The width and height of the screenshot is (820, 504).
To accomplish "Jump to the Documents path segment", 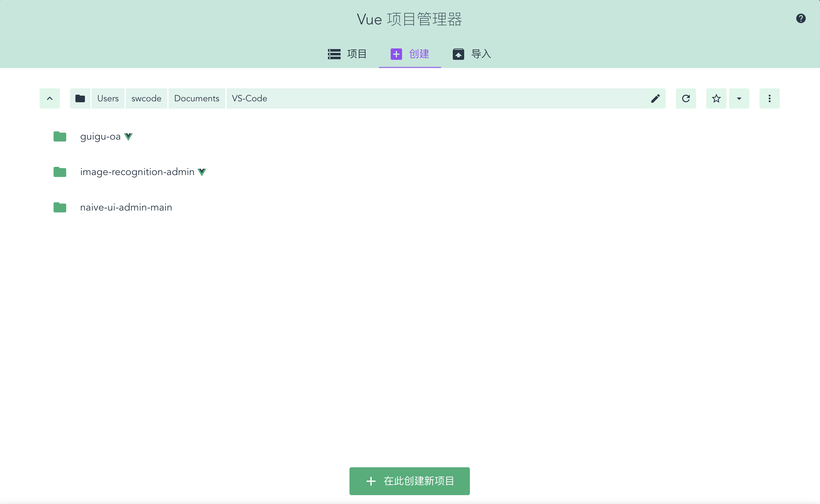I will coord(196,98).
